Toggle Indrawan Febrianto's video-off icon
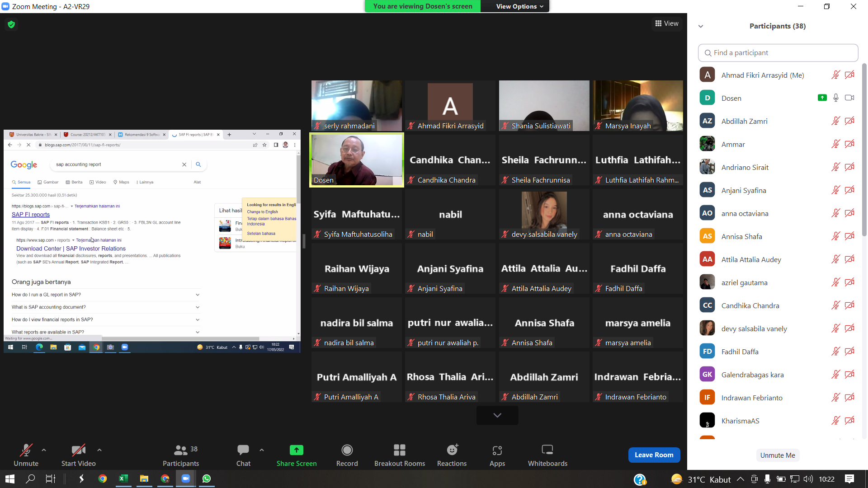This screenshot has width=868, height=488. pos(849,397)
